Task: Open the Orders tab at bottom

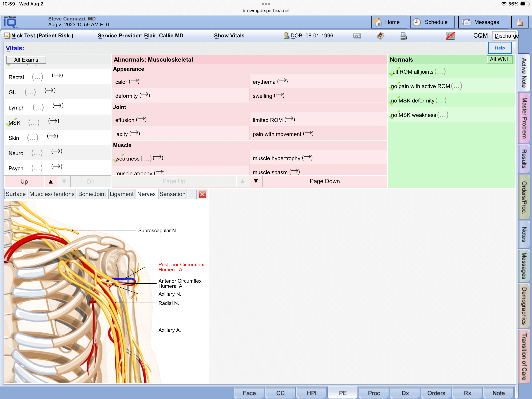Action: [436, 393]
